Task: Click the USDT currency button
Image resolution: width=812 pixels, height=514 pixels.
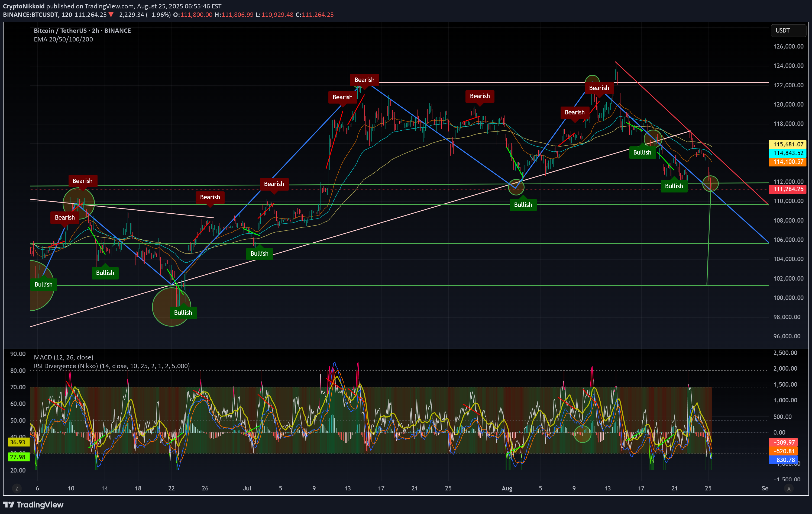Action: pyautogui.click(x=788, y=30)
